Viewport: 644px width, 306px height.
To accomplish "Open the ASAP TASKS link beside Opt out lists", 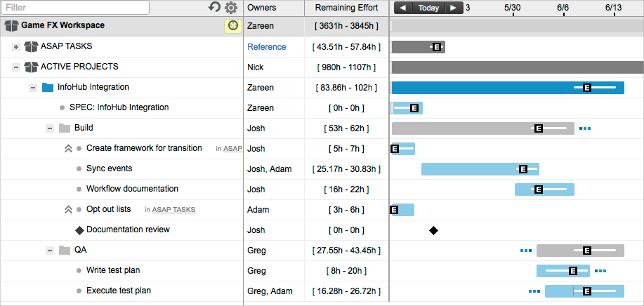I will (173, 210).
